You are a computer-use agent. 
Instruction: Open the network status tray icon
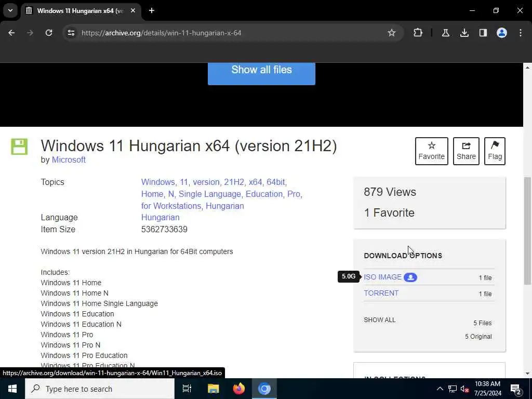[x=453, y=389]
